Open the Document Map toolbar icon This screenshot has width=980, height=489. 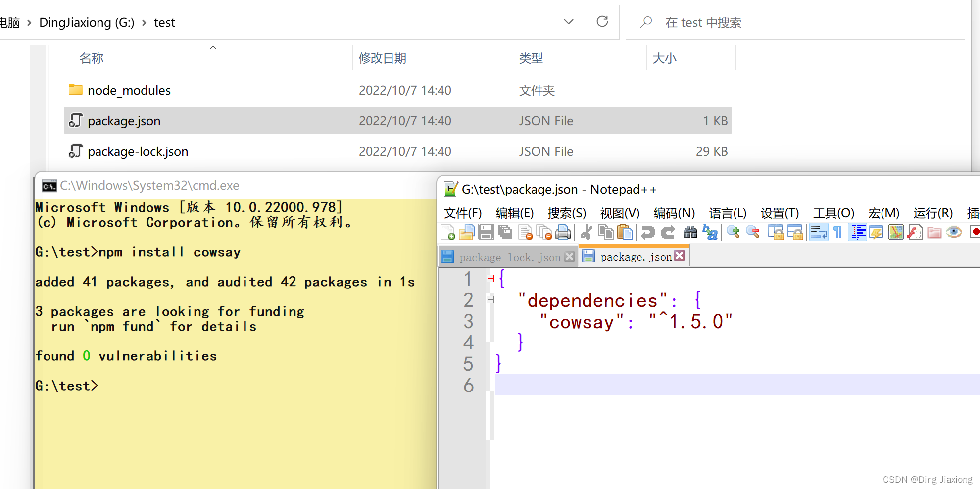896,232
